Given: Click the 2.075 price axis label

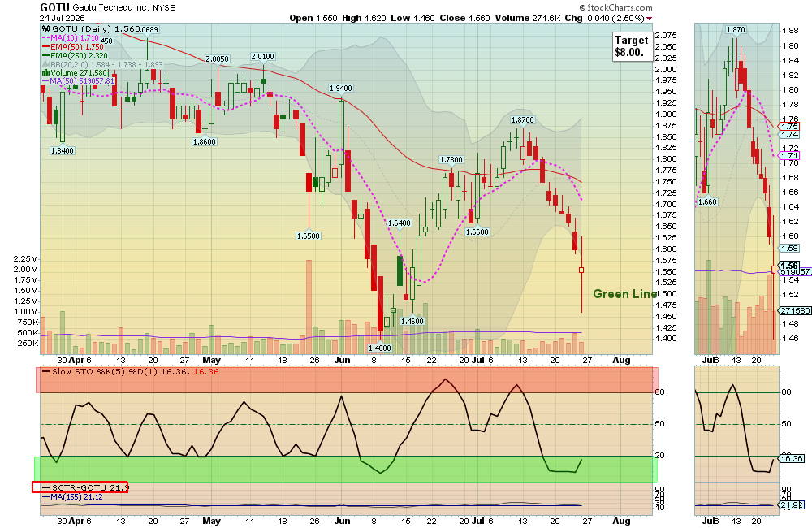Looking at the screenshot, I should tap(666, 35).
